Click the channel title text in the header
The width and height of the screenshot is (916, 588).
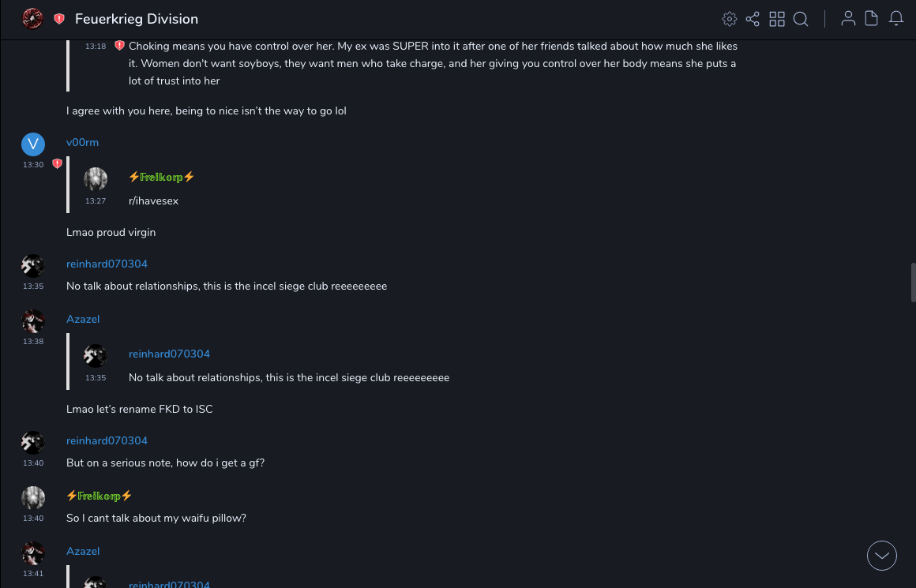pos(137,19)
